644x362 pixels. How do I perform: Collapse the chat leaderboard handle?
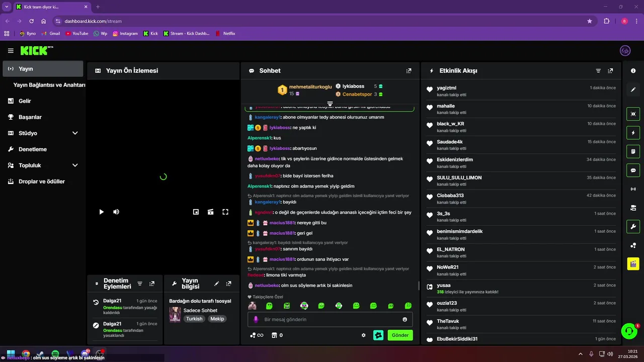click(330, 104)
